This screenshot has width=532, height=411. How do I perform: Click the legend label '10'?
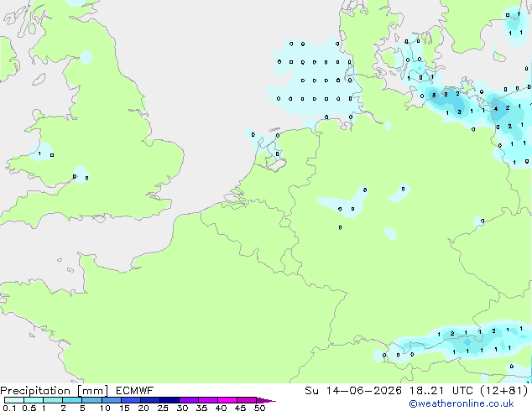pyautogui.click(x=105, y=408)
